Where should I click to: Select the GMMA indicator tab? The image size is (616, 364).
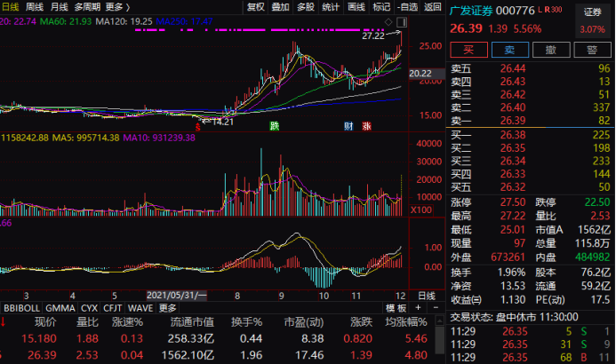coord(60,308)
